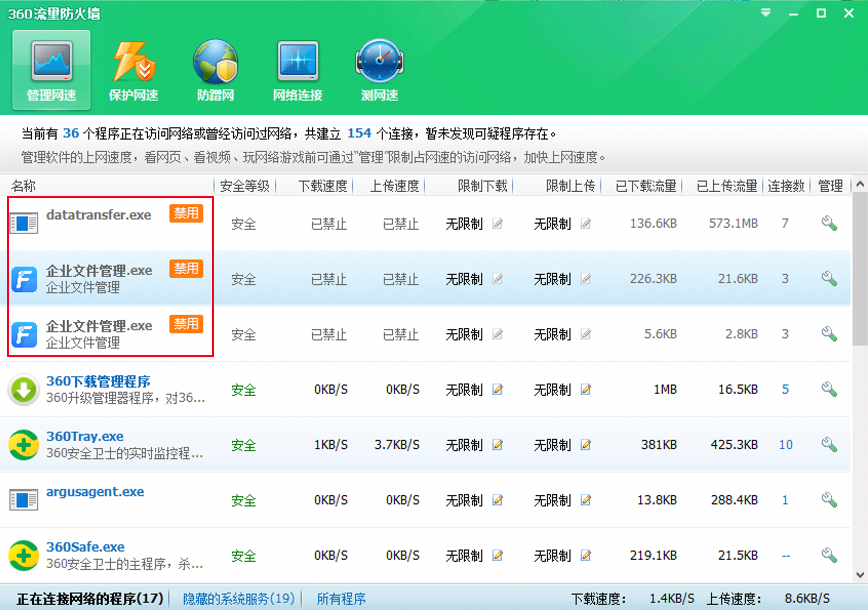Click the program list scrollbar thumb
The height and width of the screenshot is (610, 868).
tap(860, 269)
